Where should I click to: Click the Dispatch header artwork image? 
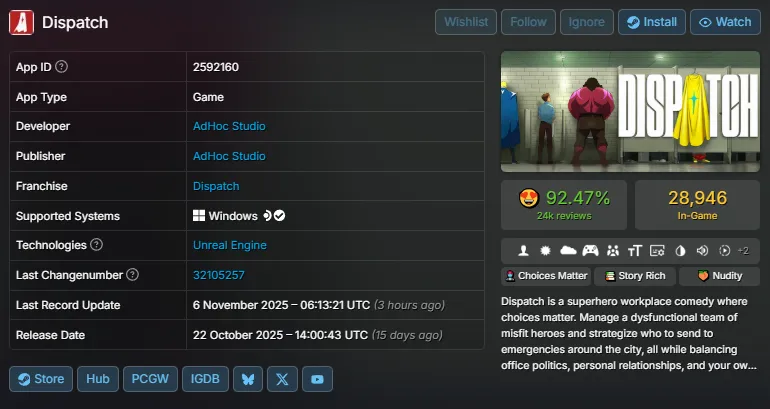click(x=631, y=111)
